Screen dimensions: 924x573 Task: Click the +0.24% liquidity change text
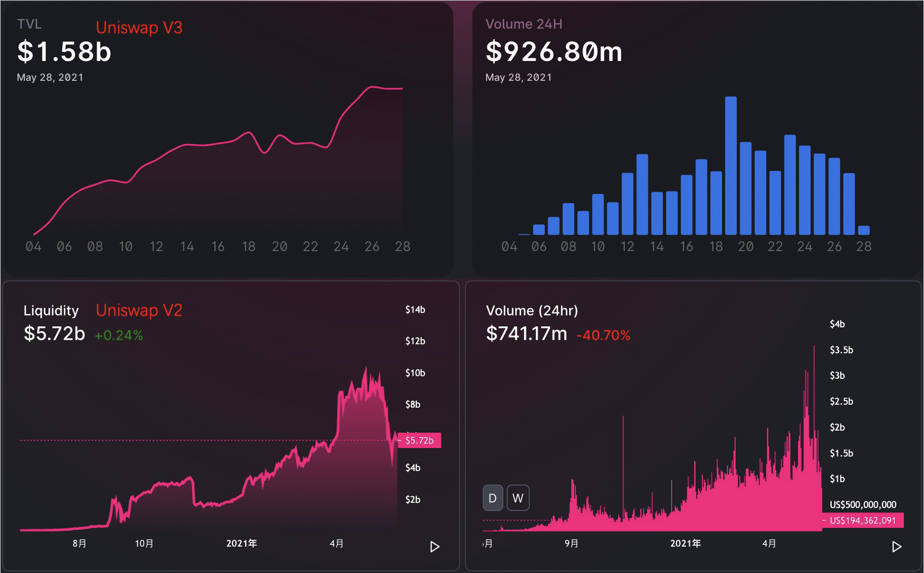tap(119, 336)
